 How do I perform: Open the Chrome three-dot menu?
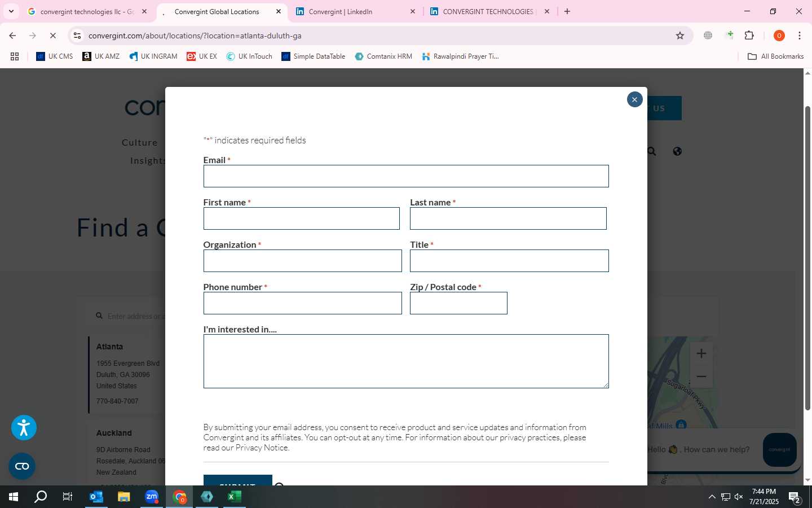pos(799,36)
